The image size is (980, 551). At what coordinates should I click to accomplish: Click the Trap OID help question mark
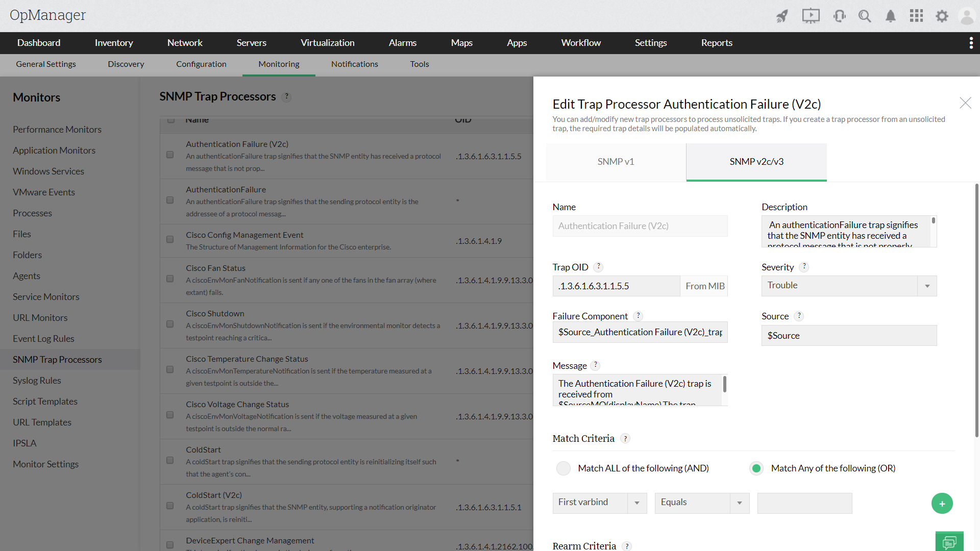point(599,267)
